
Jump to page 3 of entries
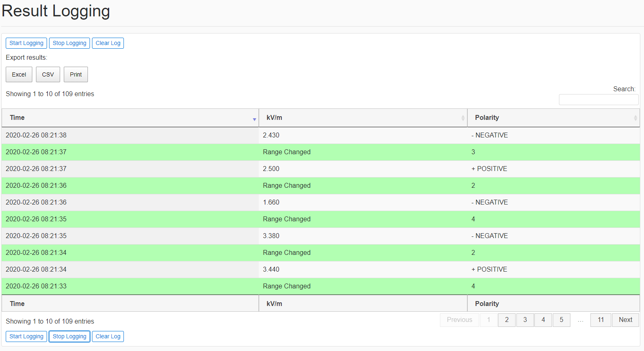(525, 320)
